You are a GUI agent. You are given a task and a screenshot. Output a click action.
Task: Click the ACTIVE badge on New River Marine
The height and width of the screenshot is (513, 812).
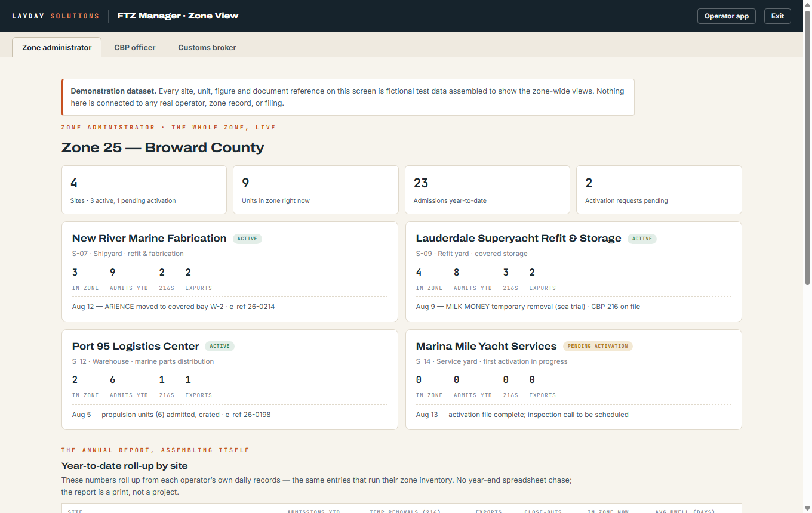247,239
